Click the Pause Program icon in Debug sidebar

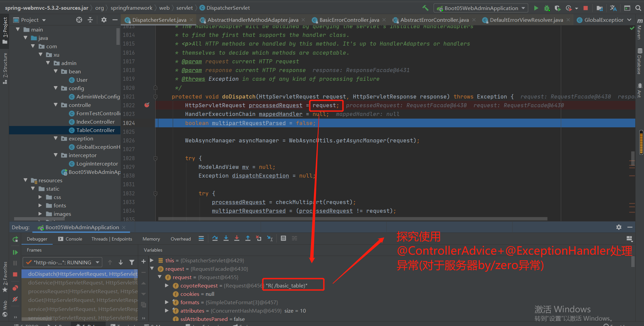[15, 263]
